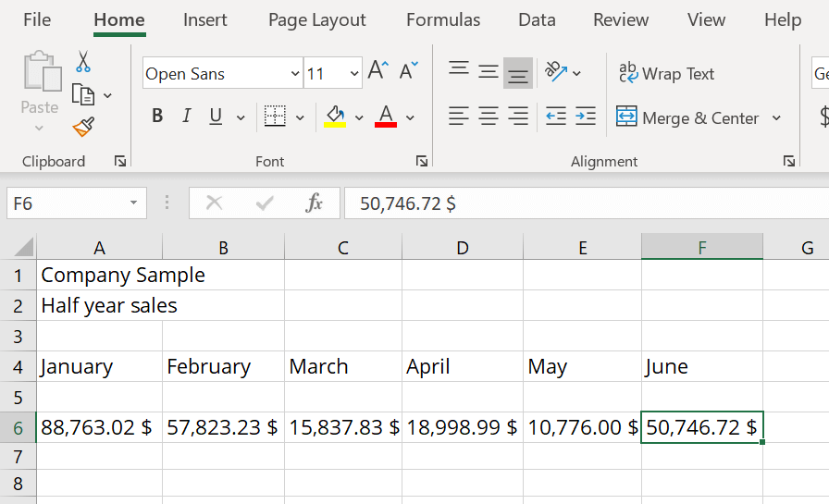
Task: Open Alignment settings dialog launcher
Action: pos(789,161)
